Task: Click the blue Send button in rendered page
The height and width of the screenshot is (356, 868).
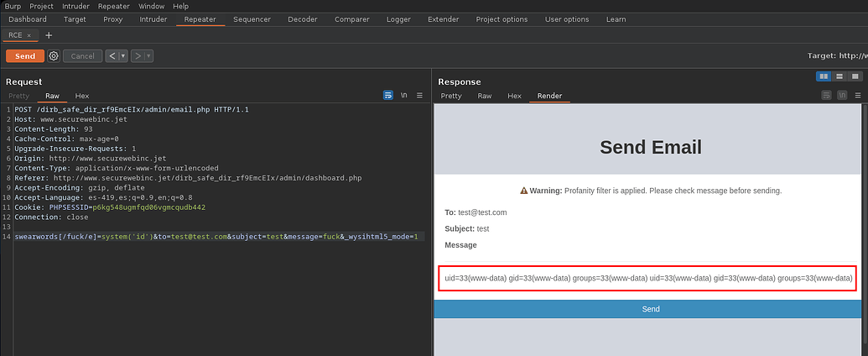Action: [x=650, y=309]
